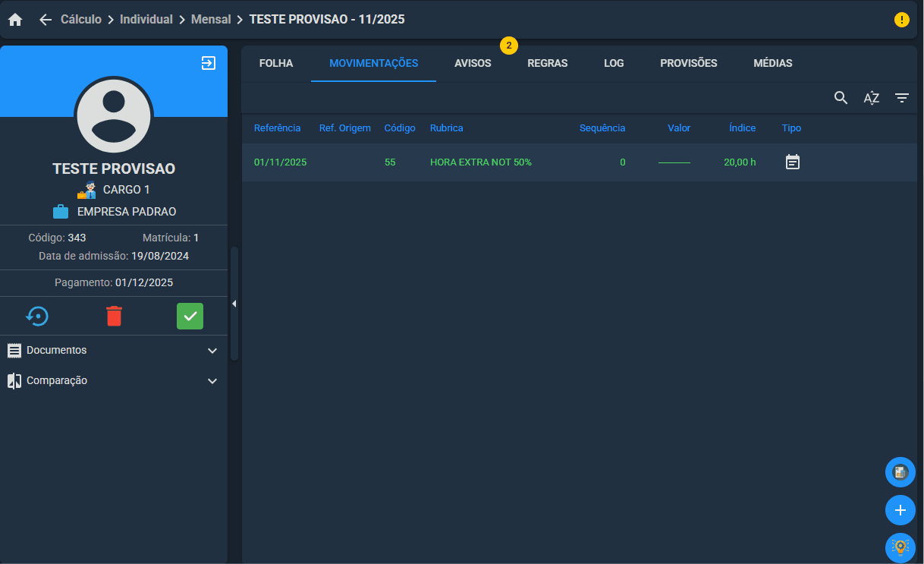Click TESTE PROVISAO - 11/2025 breadcrumb
This screenshot has height=564, width=924.
[x=327, y=19]
